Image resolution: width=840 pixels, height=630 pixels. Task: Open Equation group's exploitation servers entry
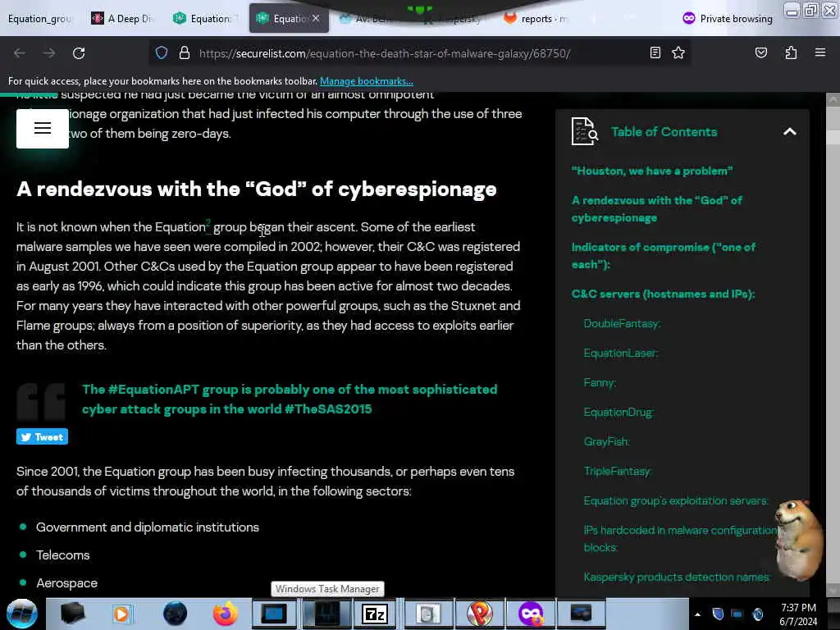[676, 500]
